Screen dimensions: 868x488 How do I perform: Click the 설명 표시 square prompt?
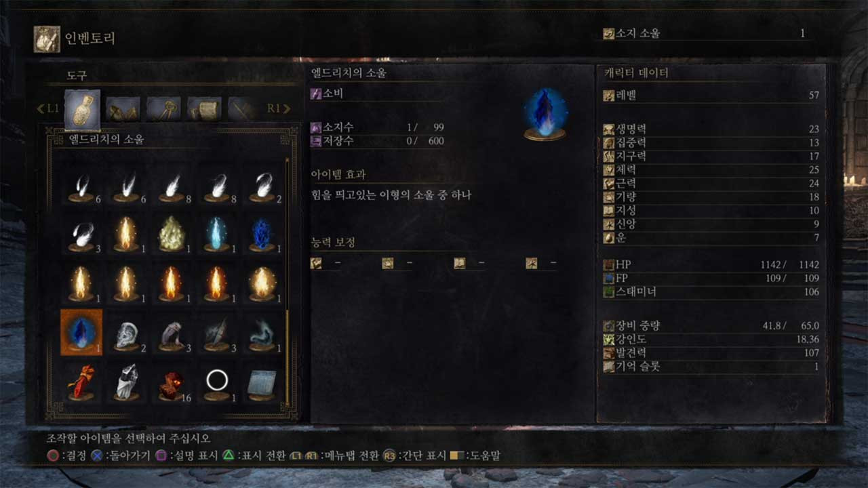click(187, 456)
